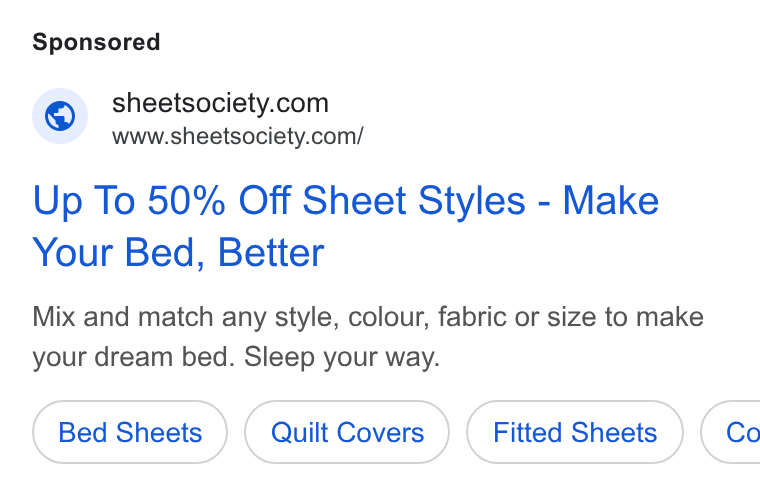Click the word 'colour,' in the description
The height and width of the screenshot is (496, 760).
(389, 318)
